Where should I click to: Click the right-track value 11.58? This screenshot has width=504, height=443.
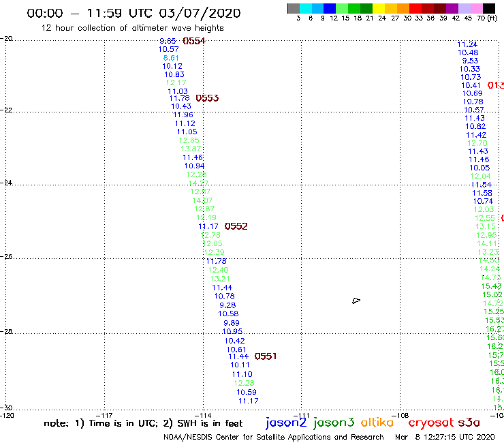pyautogui.click(x=482, y=193)
